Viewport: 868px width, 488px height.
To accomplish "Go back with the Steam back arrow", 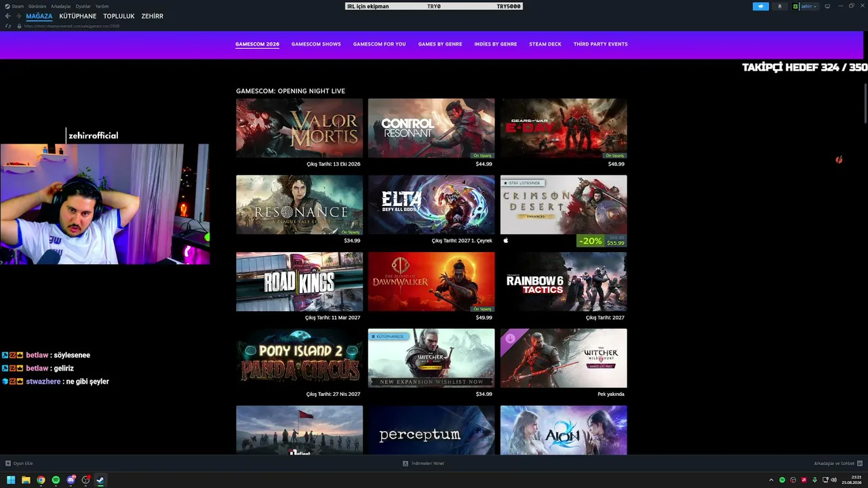I will pyautogui.click(x=8, y=16).
